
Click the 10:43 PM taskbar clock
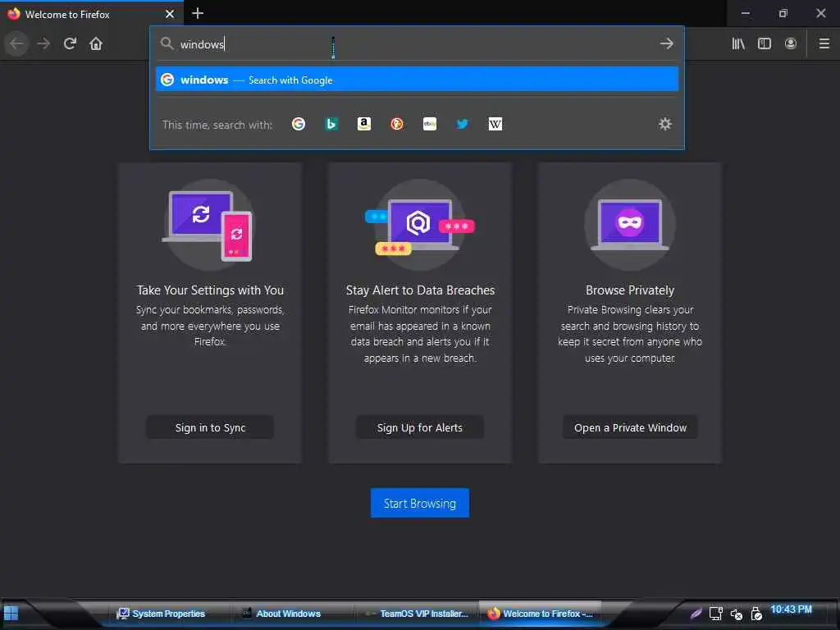pyautogui.click(x=791, y=609)
